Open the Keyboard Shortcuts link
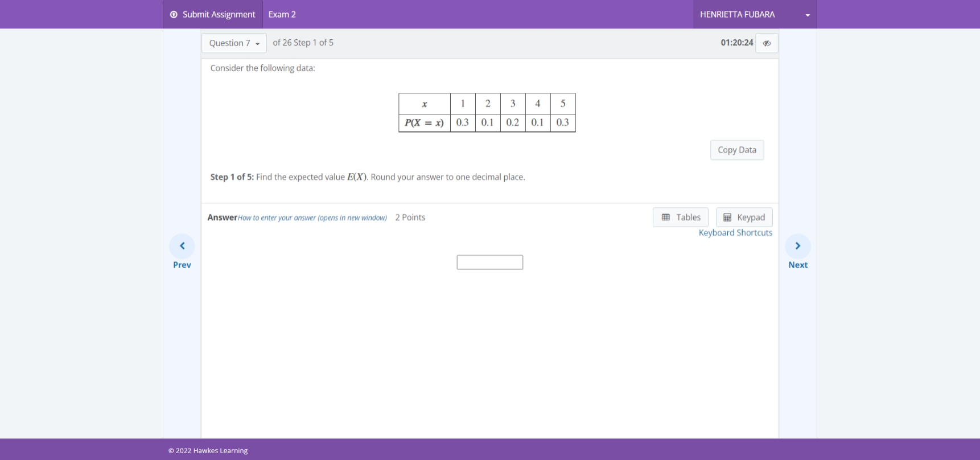980x460 pixels. (x=735, y=233)
